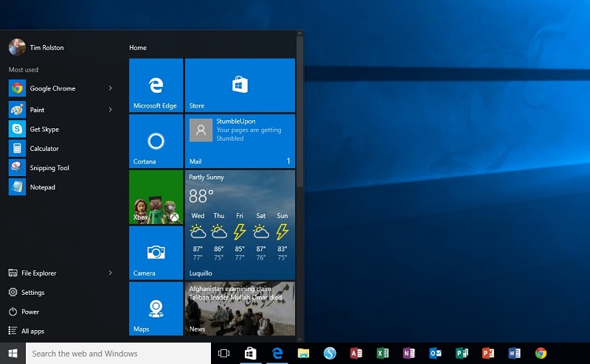Open File Explorer from the taskbar

pos(303,354)
